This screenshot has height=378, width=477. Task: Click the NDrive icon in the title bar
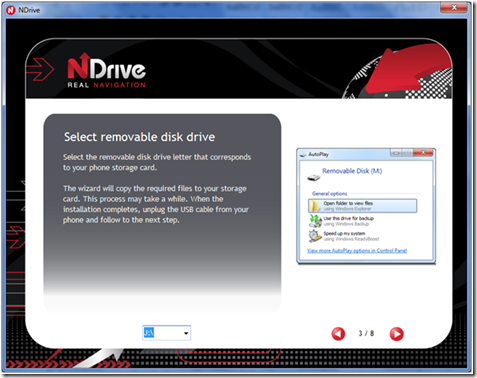coord(11,10)
